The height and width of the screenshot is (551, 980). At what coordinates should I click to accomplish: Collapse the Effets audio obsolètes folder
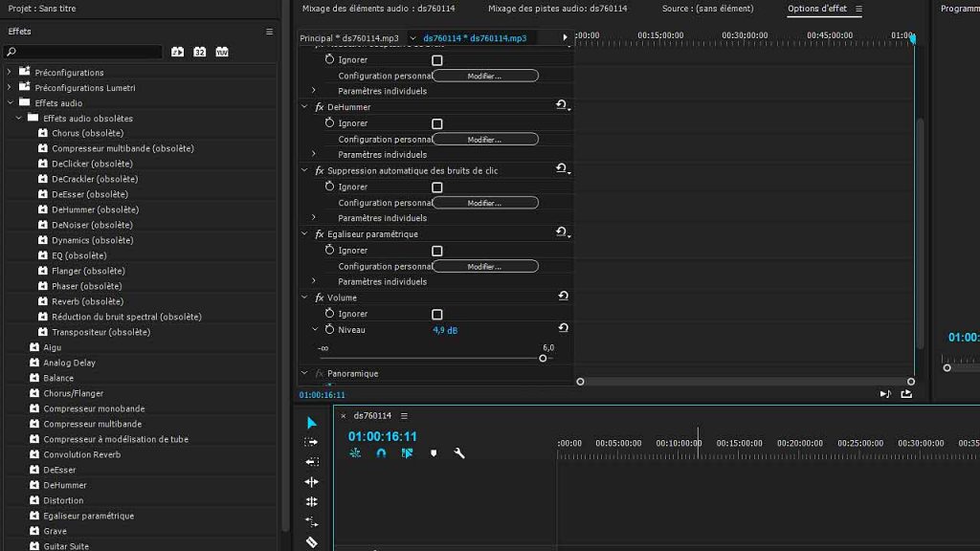pyautogui.click(x=18, y=119)
